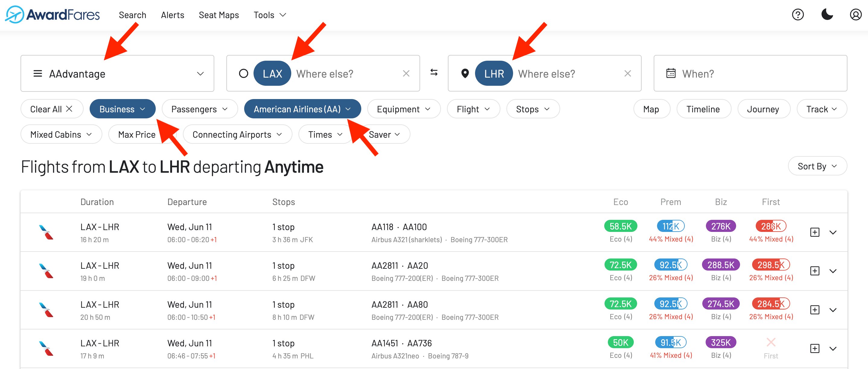Swap origin and destination airports

434,72
